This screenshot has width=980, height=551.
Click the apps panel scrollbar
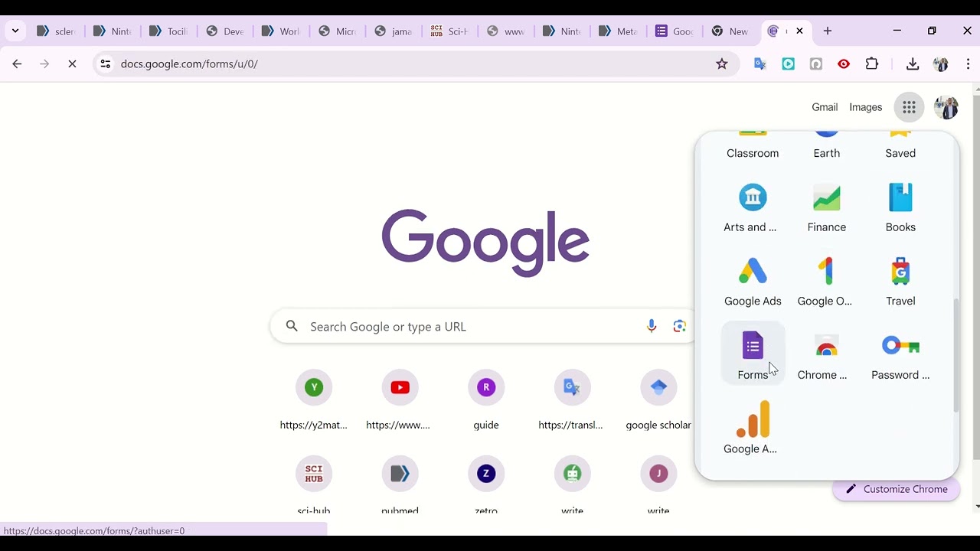955,355
